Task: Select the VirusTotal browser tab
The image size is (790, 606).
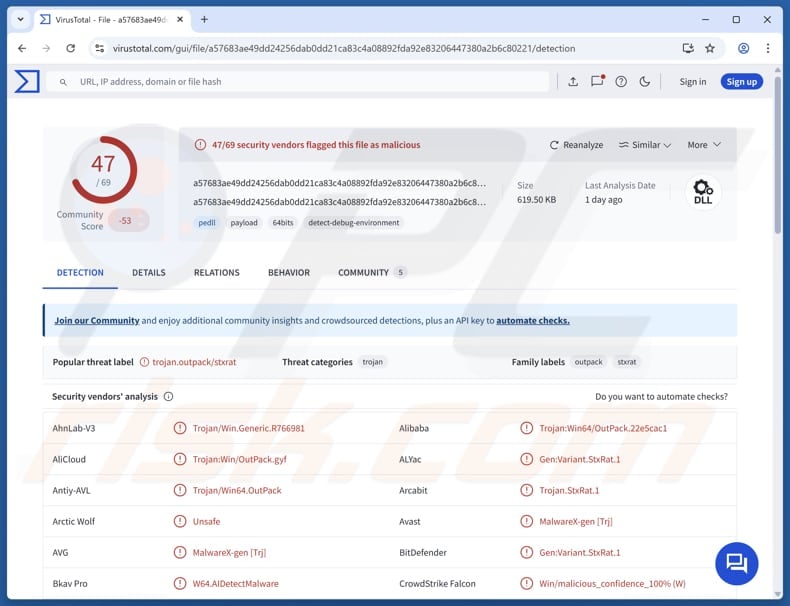Action: (x=111, y=20)
